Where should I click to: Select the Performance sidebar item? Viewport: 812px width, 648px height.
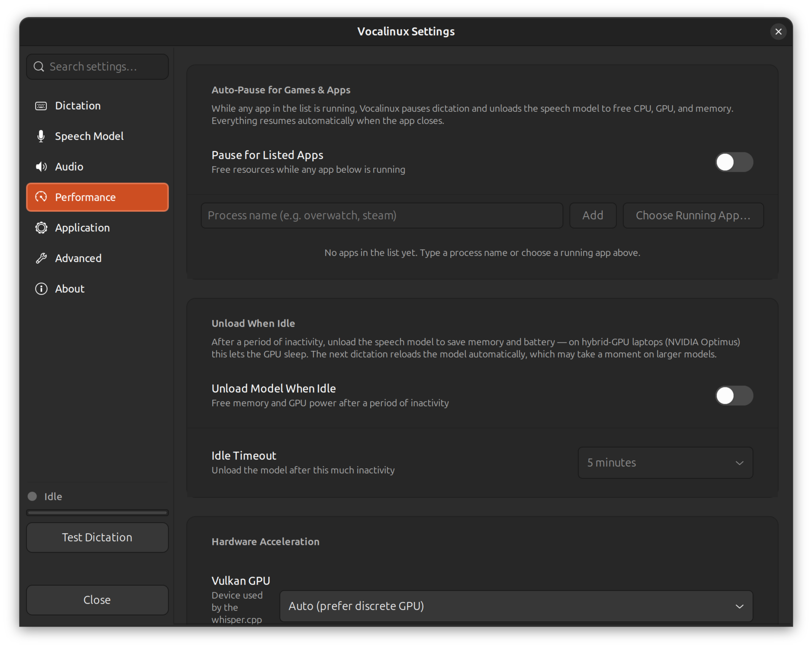pos(97,197)
